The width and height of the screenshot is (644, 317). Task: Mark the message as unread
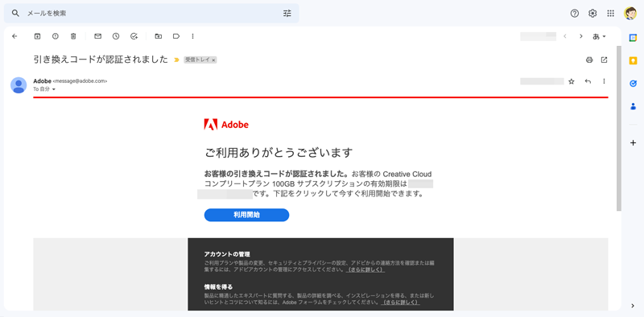pyautogui.click(x=97, y=36)
